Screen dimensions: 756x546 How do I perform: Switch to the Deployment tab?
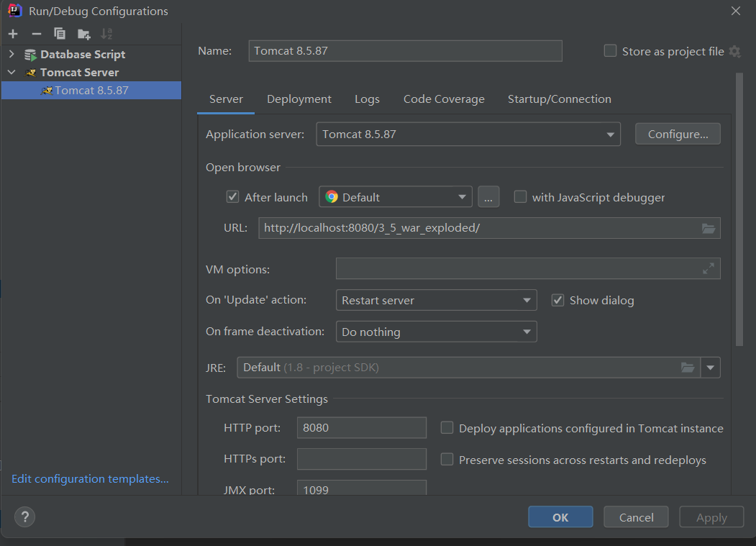tap(299, 99)
